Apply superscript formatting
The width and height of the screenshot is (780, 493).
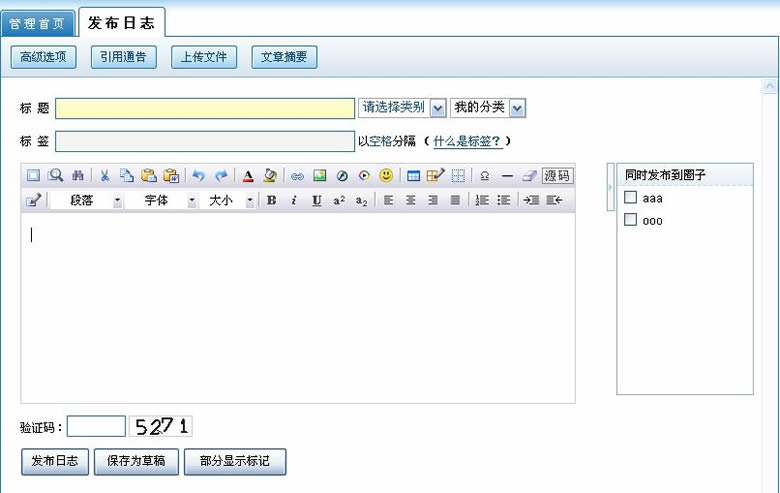pos(339,200)
